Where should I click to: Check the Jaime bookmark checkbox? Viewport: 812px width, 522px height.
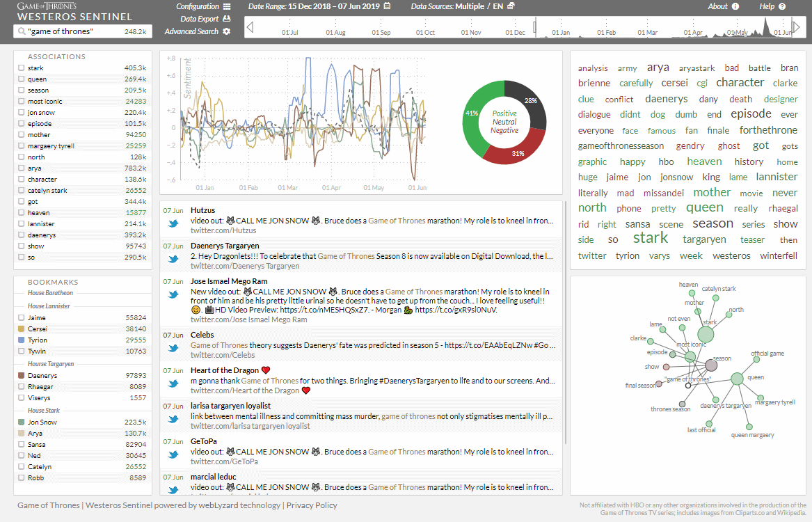[x=22, y=318]
